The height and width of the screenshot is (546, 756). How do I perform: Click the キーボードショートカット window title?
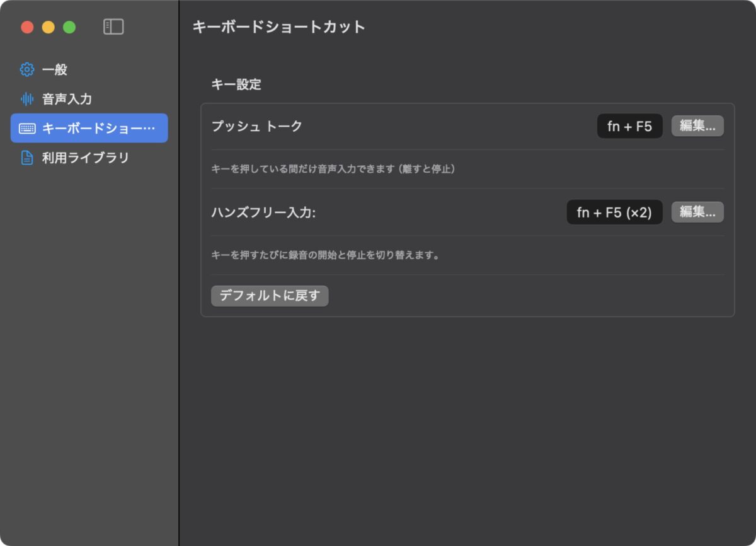pos(279,27)
